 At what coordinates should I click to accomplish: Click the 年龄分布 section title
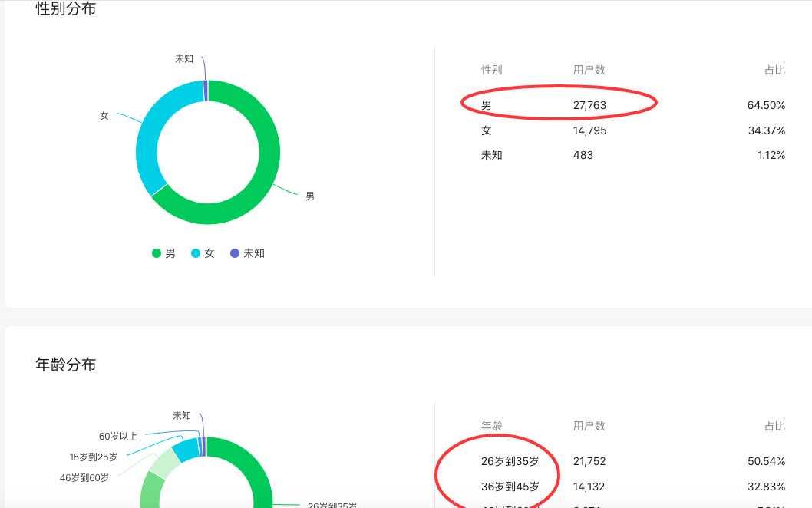[x=66, y=365]
